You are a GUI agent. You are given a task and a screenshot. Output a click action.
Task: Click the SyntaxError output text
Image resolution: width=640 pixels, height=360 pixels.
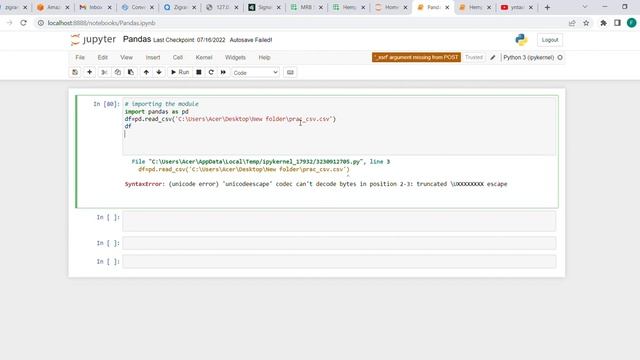coord(316,184)
